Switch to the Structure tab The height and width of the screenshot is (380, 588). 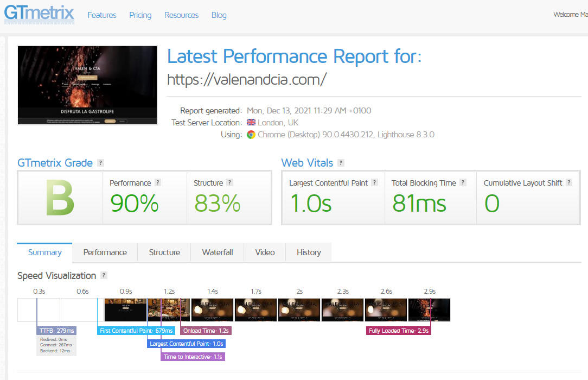[164, 252]
